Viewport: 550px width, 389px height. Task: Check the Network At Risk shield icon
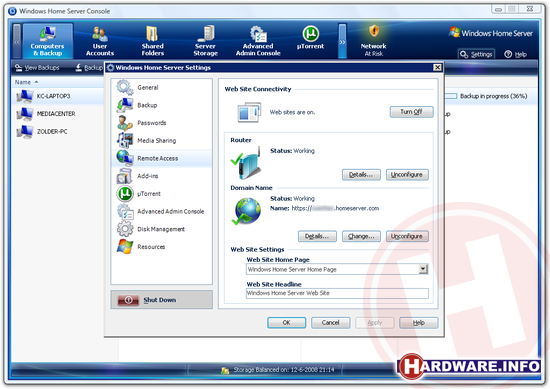coord(374,31)
